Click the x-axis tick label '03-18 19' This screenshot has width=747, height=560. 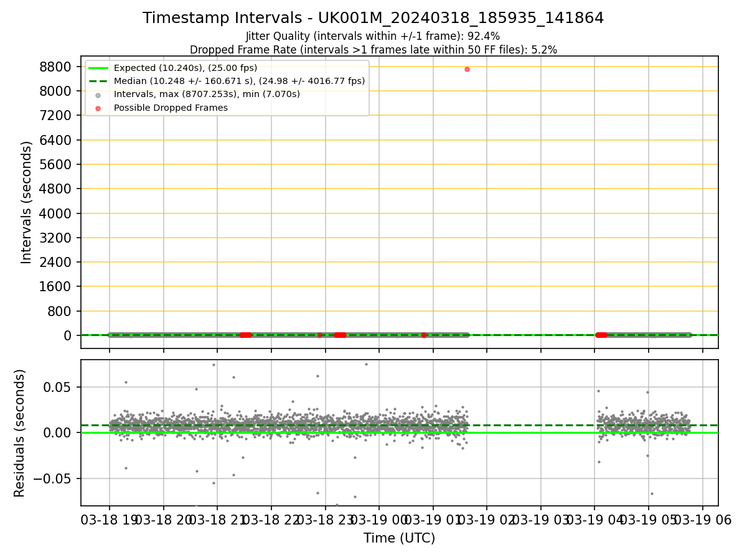(x=110, y=520)
